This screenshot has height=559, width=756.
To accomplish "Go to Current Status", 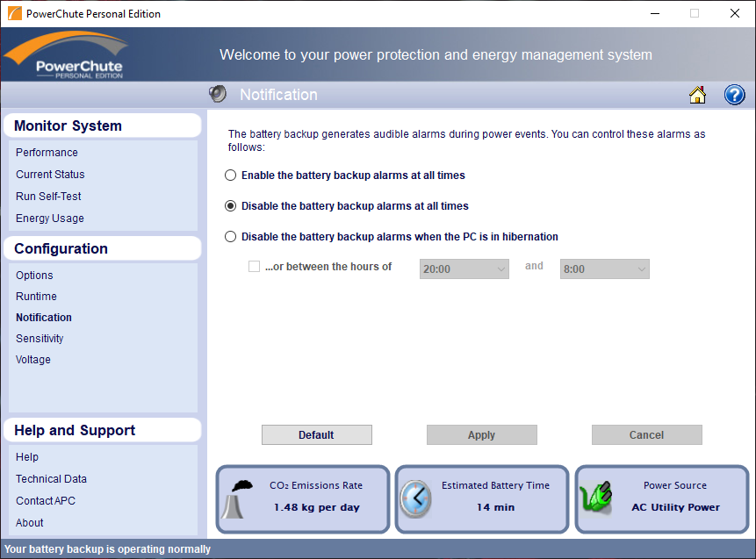I will pos(50,175).
